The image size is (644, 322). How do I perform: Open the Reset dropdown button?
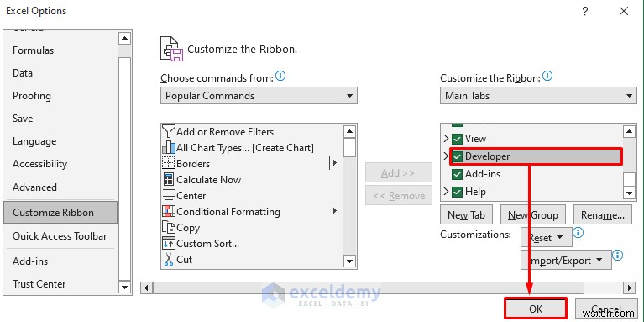[x=547, y=237]
